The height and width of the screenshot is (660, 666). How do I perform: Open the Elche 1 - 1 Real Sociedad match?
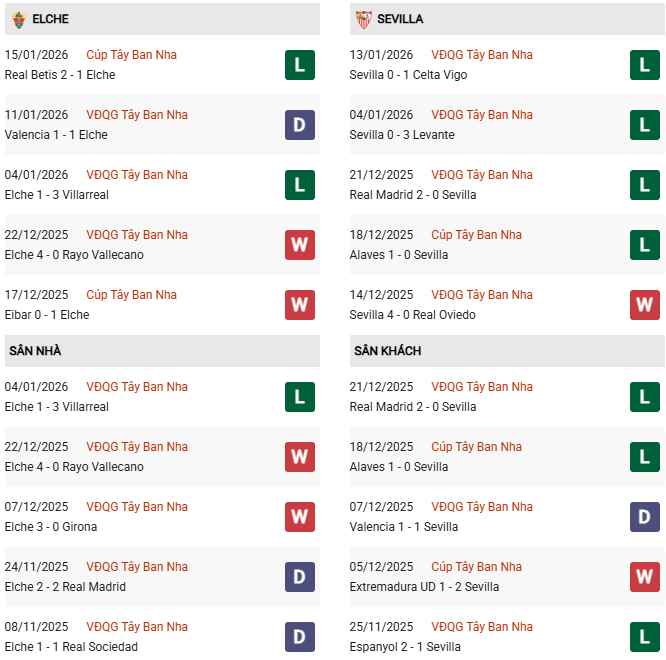[x=71, y=647]
